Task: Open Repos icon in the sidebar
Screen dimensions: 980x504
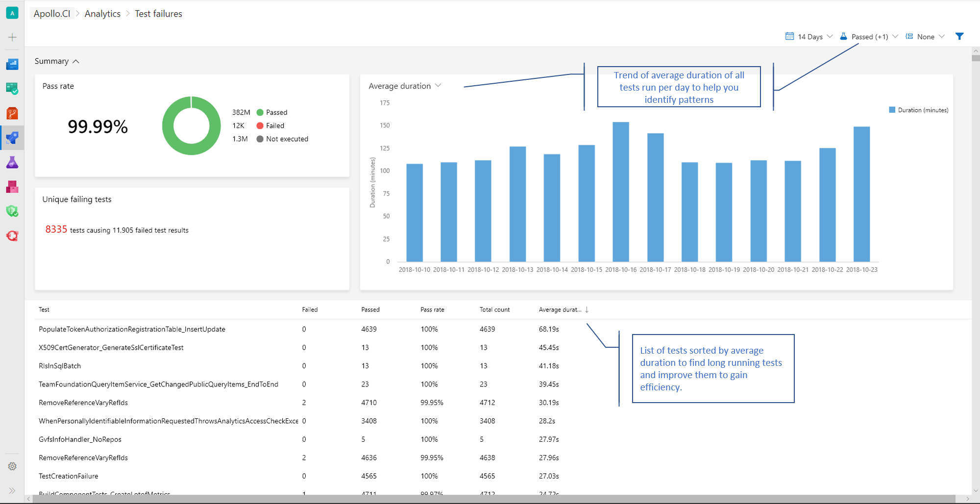Action: click(x=12, y=114)
